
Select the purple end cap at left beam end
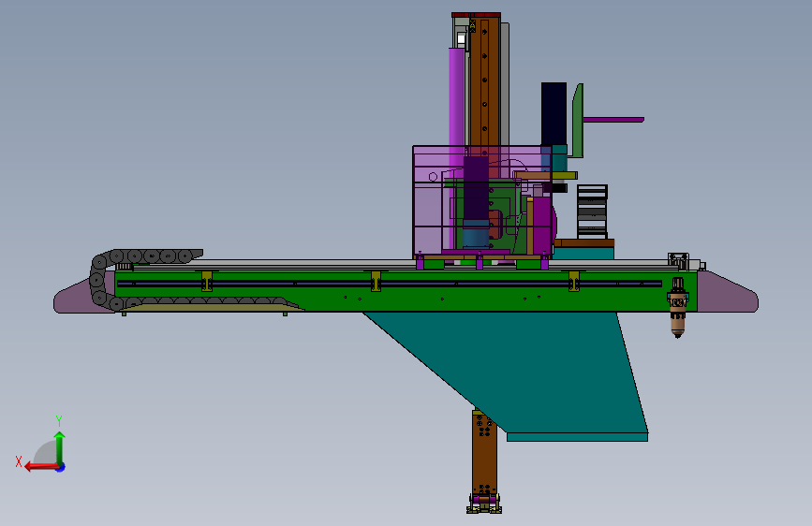82,298
